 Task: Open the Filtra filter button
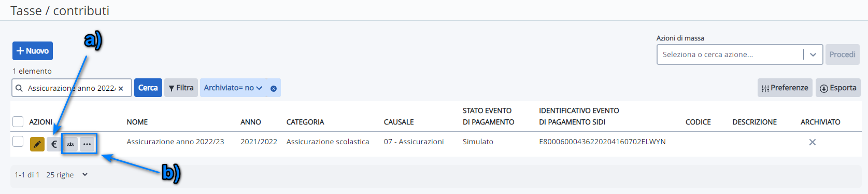point(181,88)
